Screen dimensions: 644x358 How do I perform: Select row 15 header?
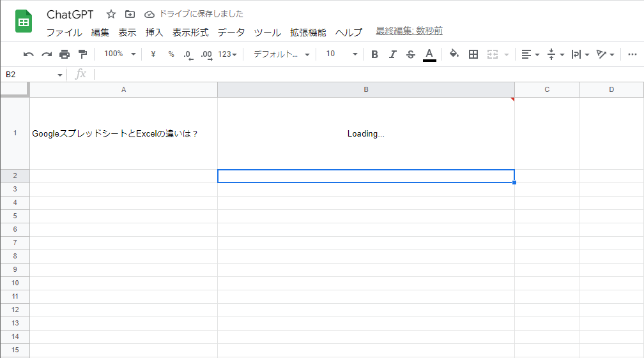[x=15, y=350]
